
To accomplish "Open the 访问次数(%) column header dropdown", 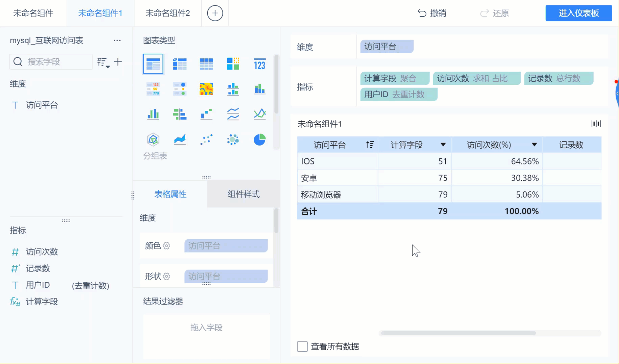I will [534, 145].
